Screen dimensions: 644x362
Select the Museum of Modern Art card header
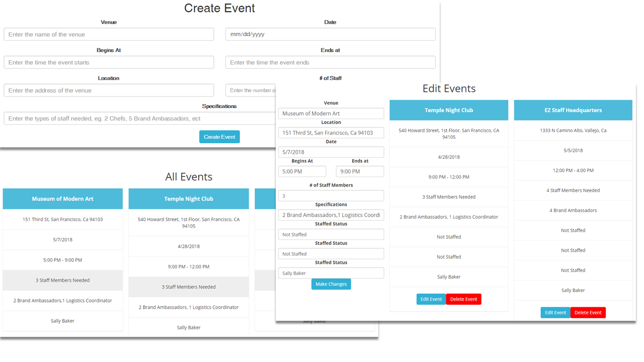pyautogui.click(x=63, y=199)
